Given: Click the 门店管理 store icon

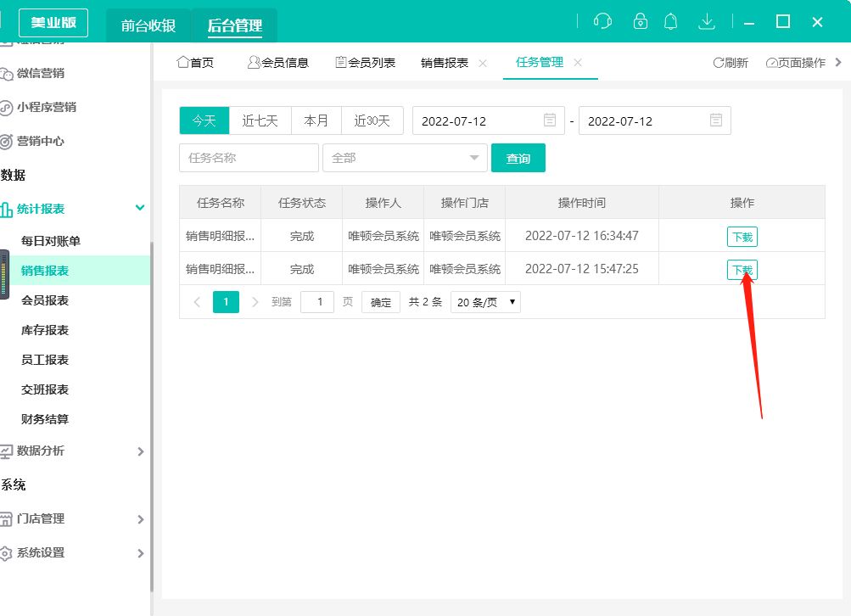Looking at the screenshot, I should (7, 519).
